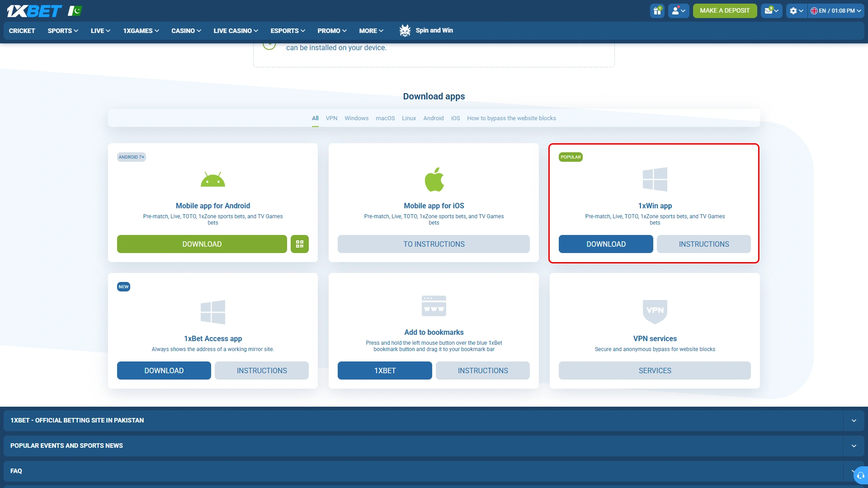Screen dimensions: 868x488
Task: Select the Windows tab
Action: (x=356, y=118)
